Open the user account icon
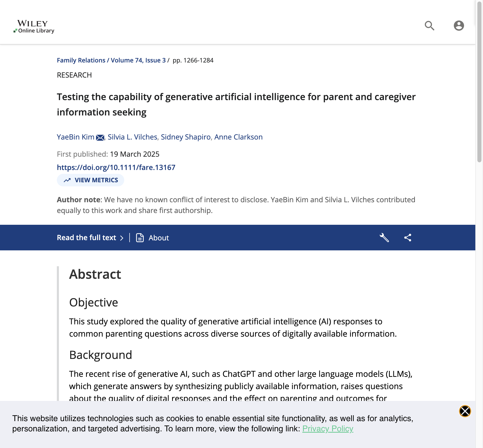483x448 pixels. pyautogui.click(x=459, y=26)
